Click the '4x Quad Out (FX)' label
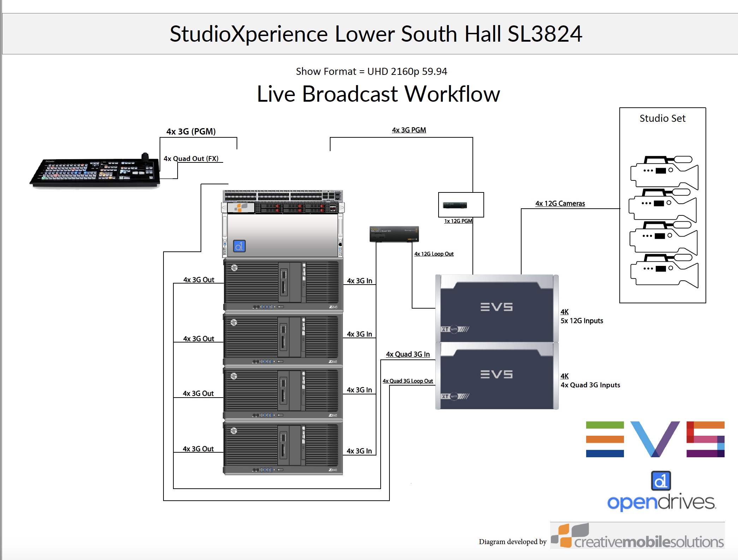The width and height of the screenshot is (738, 560). [191, 159]
